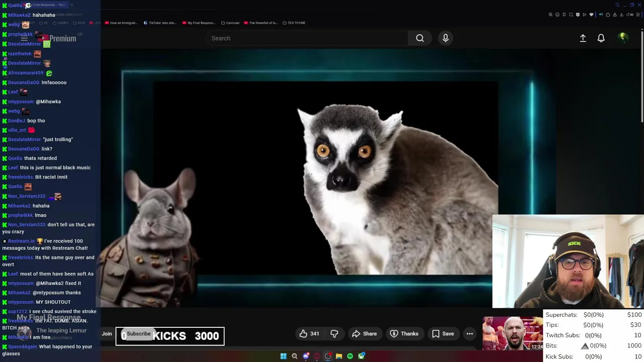Open more actions three-dot menu

coord(469,334)
